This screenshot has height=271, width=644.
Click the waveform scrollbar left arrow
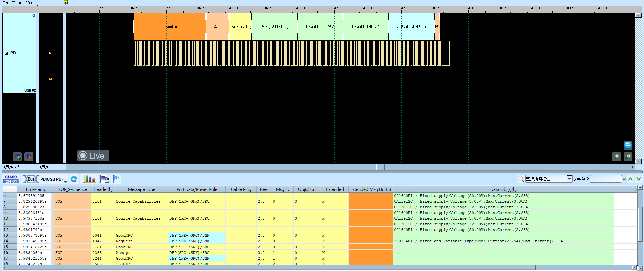click(x=68, y=167)
